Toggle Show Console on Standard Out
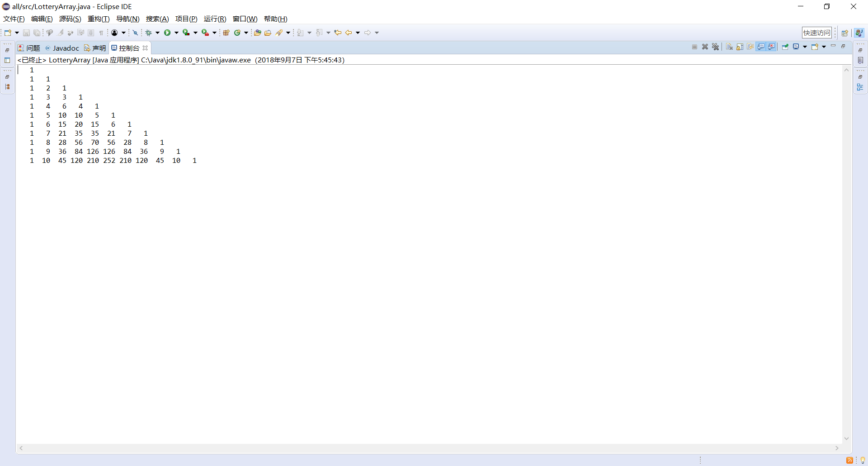Screen dimensions: 868x466 coord(761,47)
